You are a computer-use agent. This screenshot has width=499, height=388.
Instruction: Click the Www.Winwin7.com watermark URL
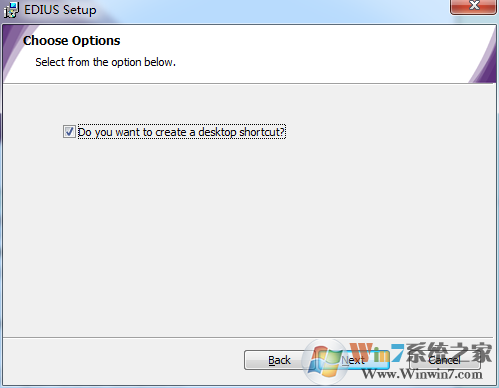422,374
